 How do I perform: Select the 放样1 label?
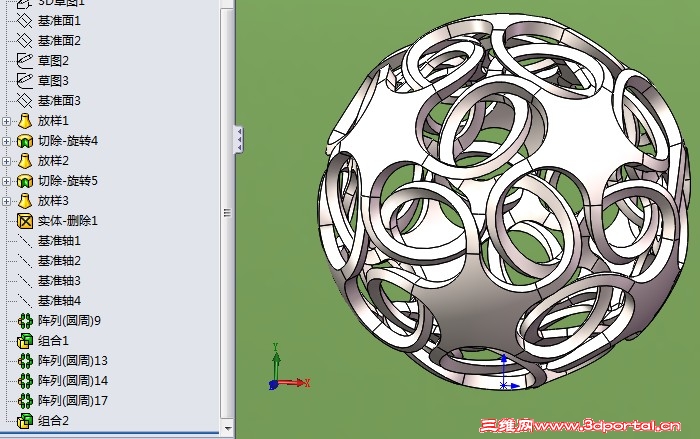[x=54, y=121]
